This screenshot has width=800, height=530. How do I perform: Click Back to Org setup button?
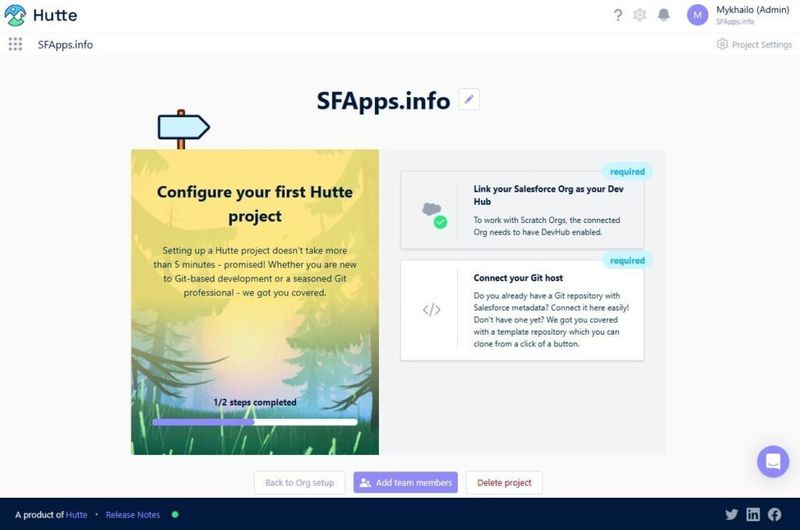[299, 482]
